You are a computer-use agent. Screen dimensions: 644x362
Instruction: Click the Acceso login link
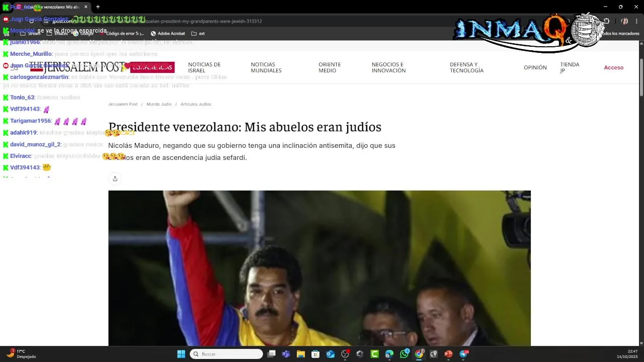tap(614, 67)
